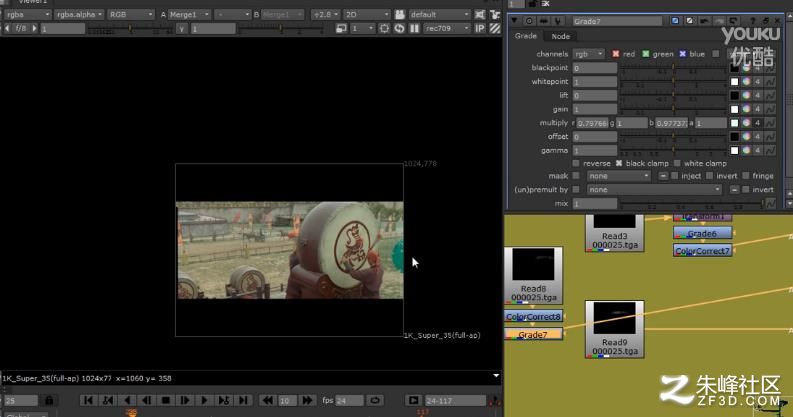Viewport: 793px width, 417px height.
Task: Click the frame lock icon beside frame 25
Action: tap(49, 400)
